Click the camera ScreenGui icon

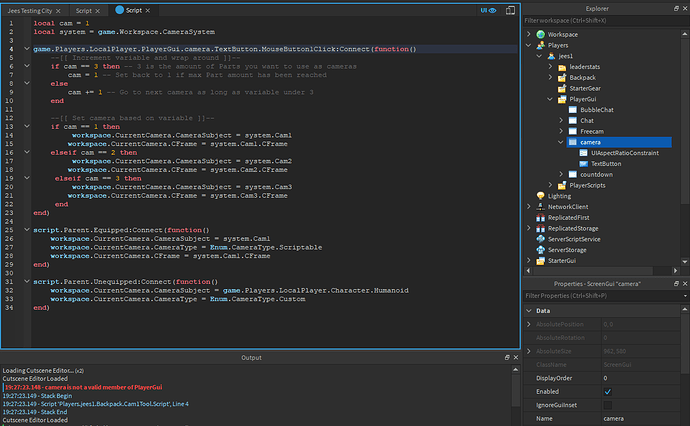pyautogui.click(x=573, y=142)
